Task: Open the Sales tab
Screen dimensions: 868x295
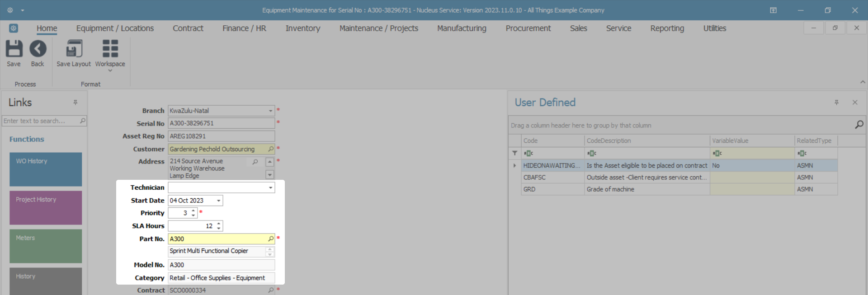Action: click(578, 28)
